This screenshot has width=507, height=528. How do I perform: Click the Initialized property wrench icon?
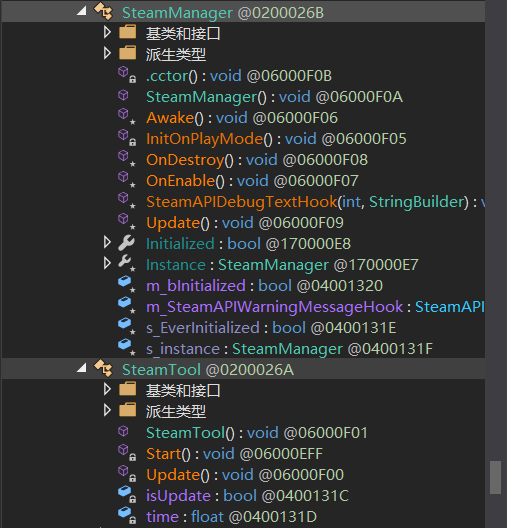pyautogui.click(x=127, y=243)
